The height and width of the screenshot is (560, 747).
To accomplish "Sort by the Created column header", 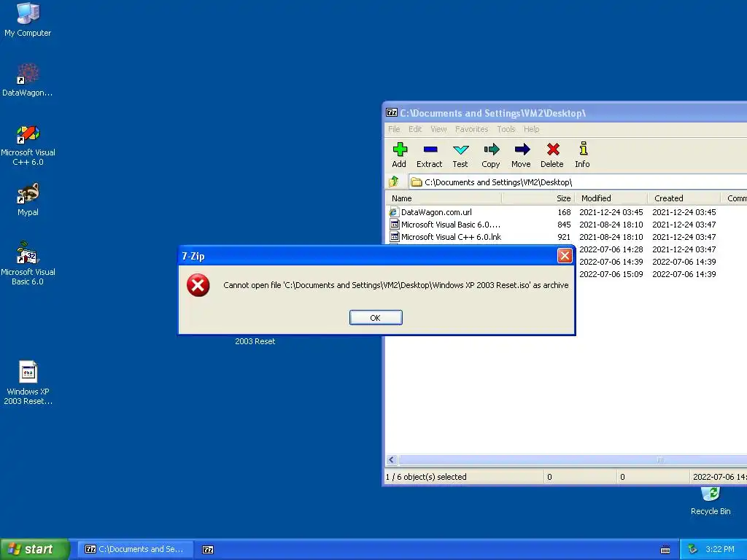I will point(684,198).
